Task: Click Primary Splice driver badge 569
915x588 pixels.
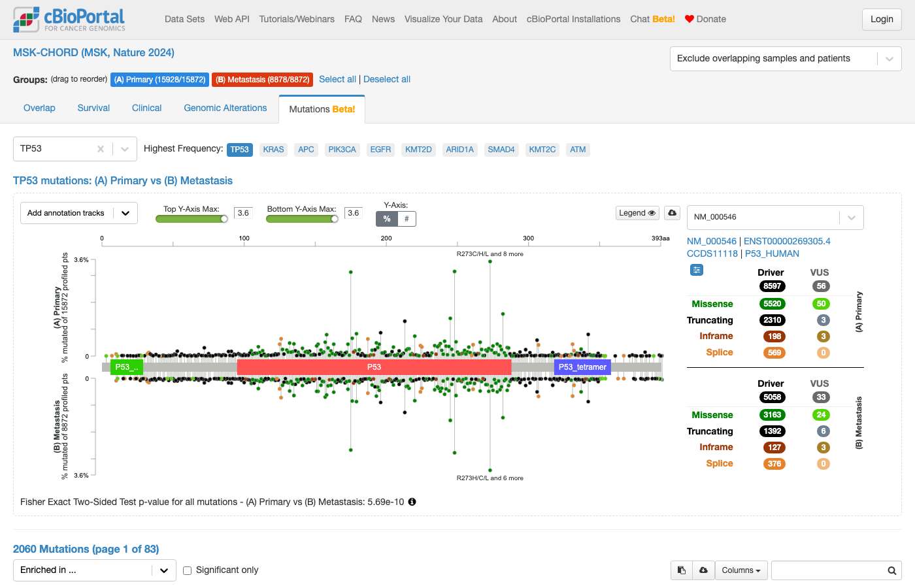Action: [x=774, y=353]
